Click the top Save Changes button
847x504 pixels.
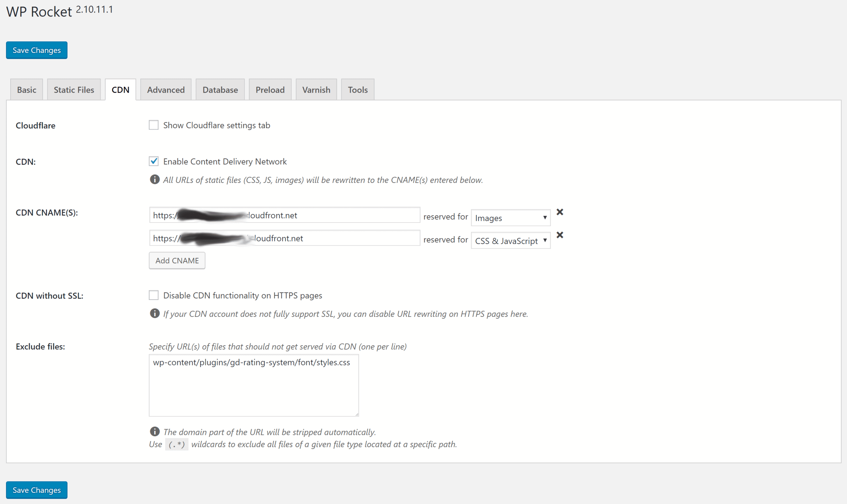coord(37,50)
